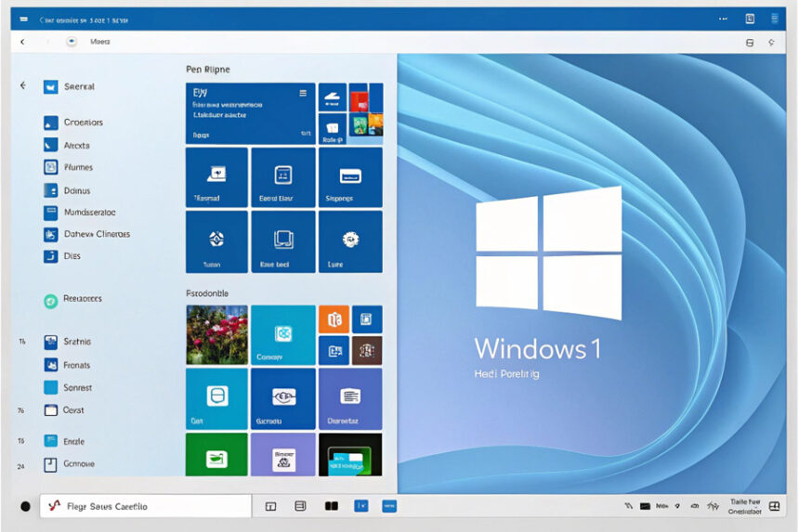
Task: Open the Ejy wide blue tile
Action: (x=250, y=113)
